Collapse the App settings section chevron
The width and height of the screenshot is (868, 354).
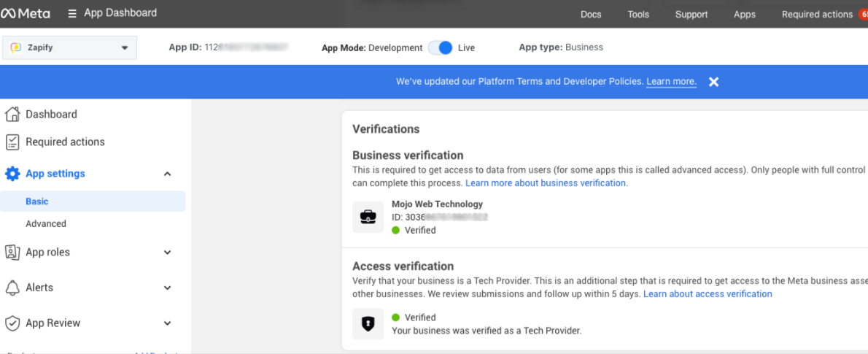(167, 174)
